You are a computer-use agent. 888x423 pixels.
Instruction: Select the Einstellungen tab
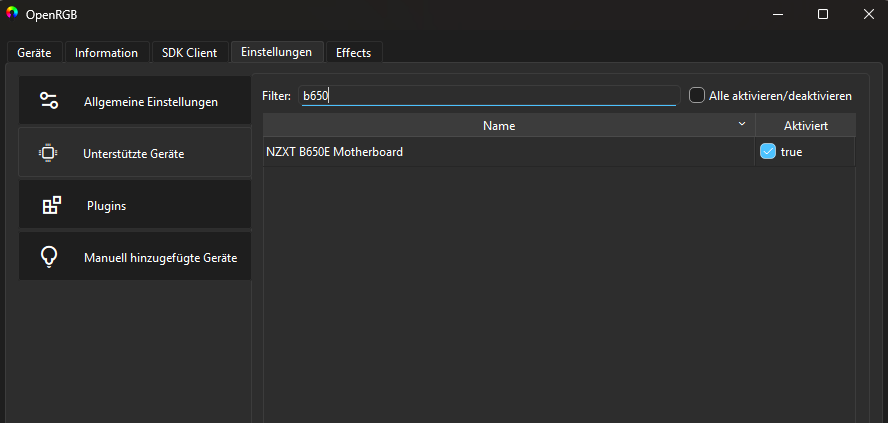click(x=276, y=52)
